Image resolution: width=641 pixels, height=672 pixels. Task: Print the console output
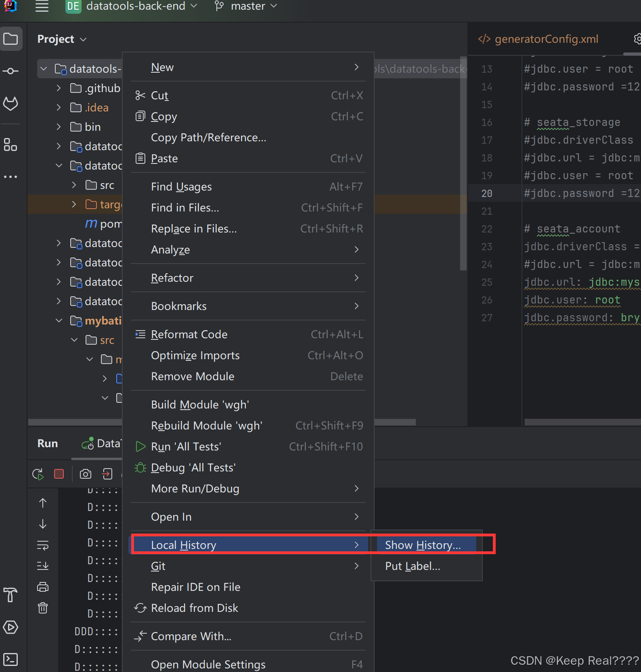43,587
